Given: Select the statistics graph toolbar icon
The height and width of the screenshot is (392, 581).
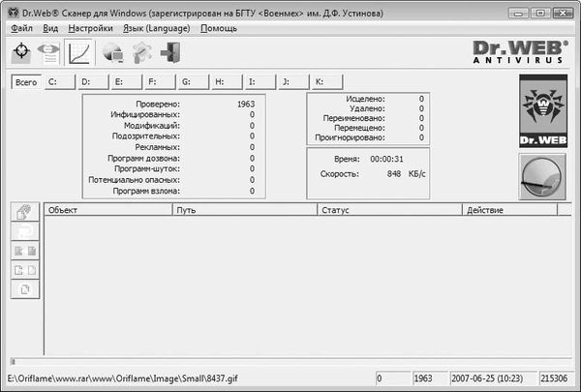Looking at the screenshot, I should 81,53.
